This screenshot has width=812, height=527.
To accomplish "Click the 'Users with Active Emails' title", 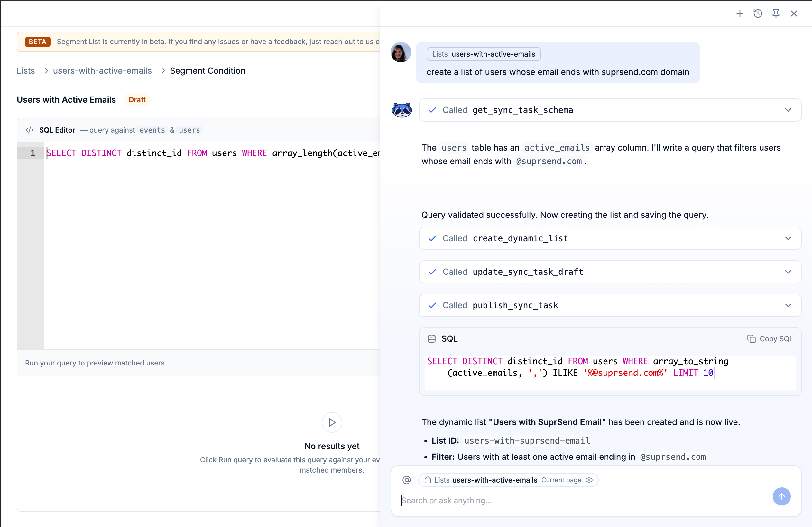I will (x=66, y=100).
